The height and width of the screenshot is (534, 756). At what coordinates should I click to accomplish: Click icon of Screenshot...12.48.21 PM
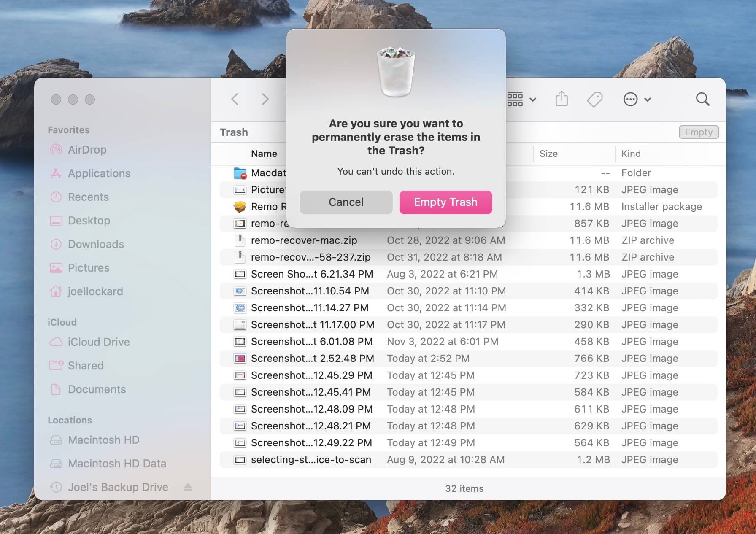pyautogui.click(x=240, y=426)
